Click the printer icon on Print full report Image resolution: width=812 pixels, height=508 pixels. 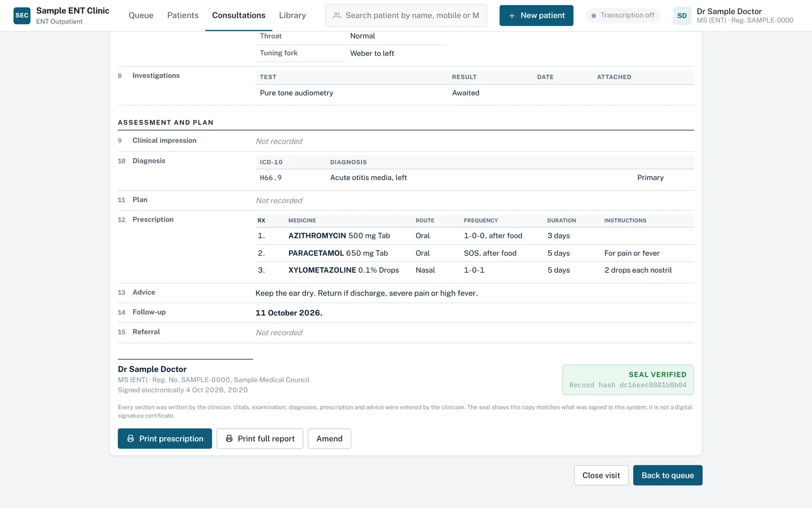tap(229, 438)
